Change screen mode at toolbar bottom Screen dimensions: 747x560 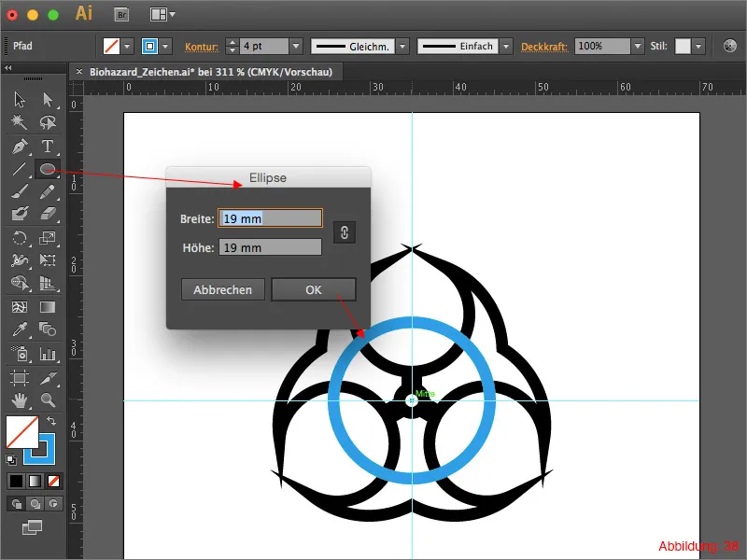click(33, 527)
